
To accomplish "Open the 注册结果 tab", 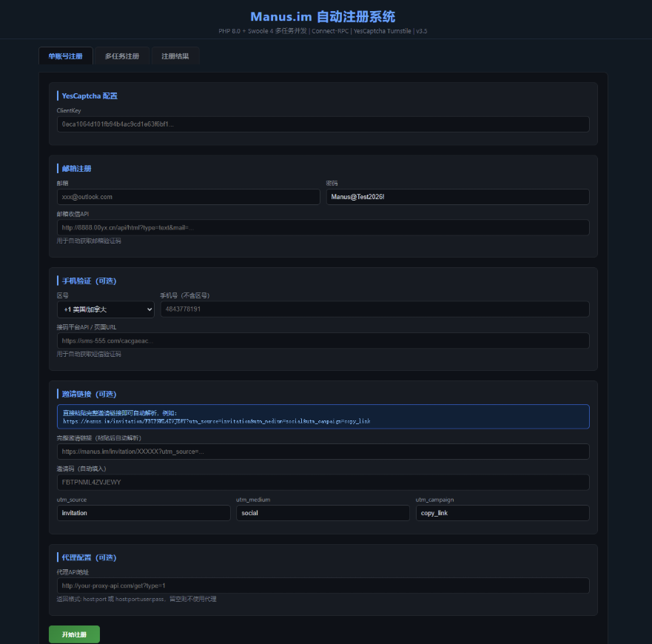I will [x=175, y=56].
